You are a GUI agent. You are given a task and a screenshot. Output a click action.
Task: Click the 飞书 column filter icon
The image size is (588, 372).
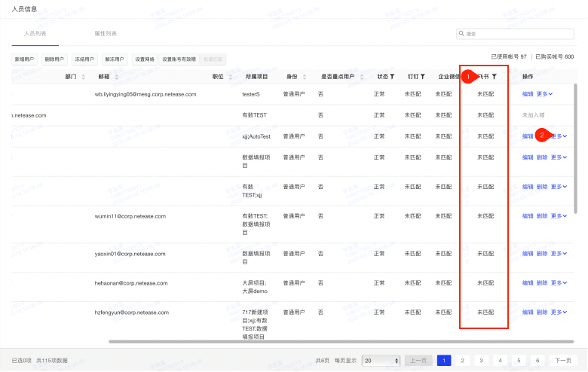click(495, 77)
